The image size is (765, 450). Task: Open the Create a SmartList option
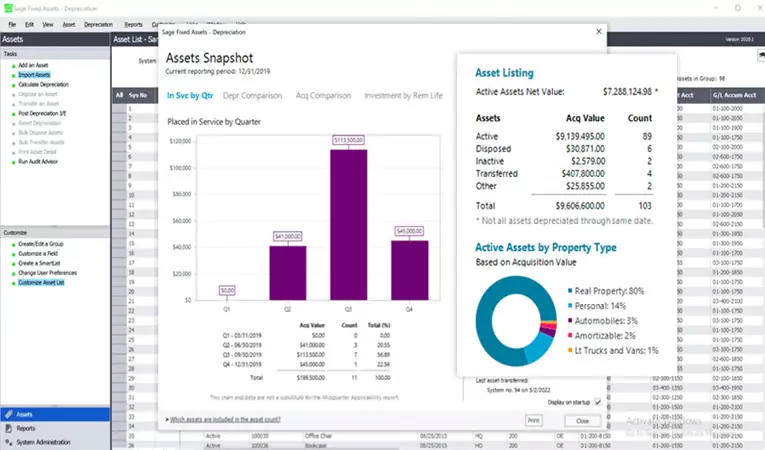39,263
